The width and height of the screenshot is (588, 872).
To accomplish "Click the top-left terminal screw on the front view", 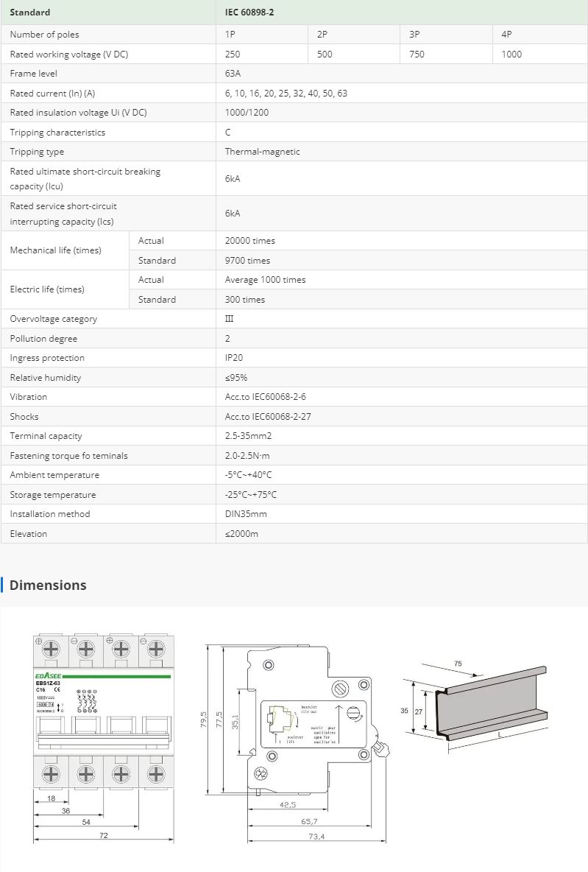I will (51, 649).
